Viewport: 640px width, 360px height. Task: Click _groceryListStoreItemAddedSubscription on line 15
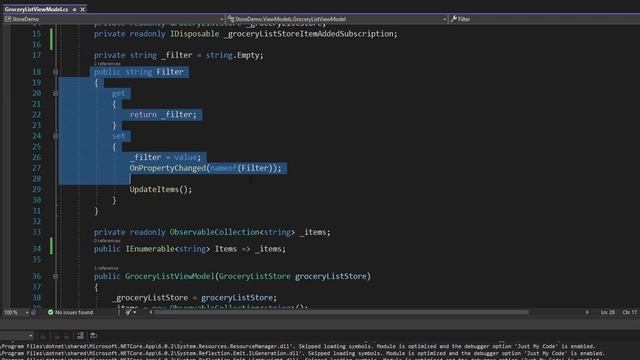[310, 34]
